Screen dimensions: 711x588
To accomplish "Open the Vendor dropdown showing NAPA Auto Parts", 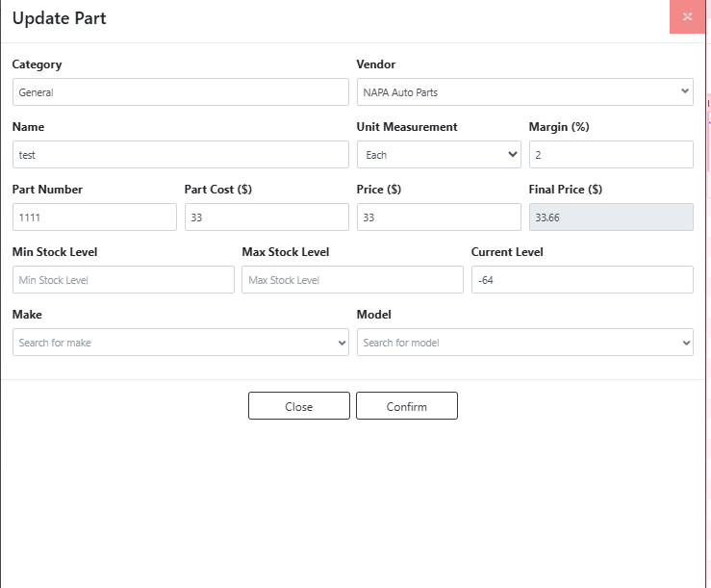I will pos(524,92).
